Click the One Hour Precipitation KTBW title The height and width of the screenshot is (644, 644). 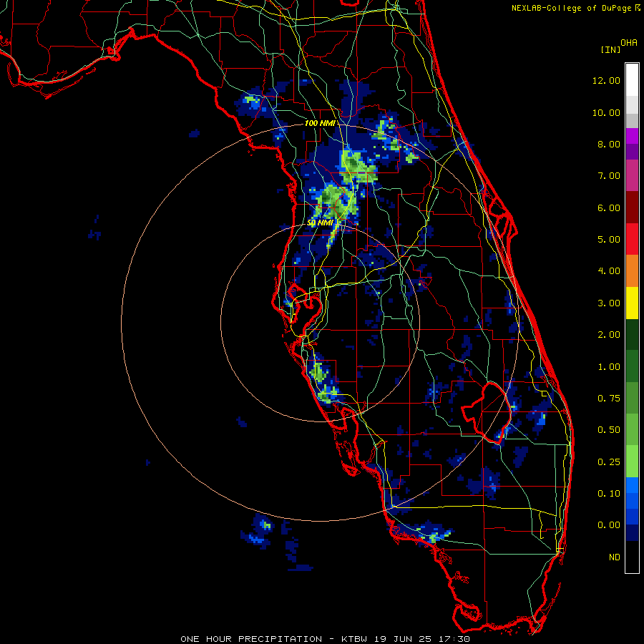pos(326,639)
